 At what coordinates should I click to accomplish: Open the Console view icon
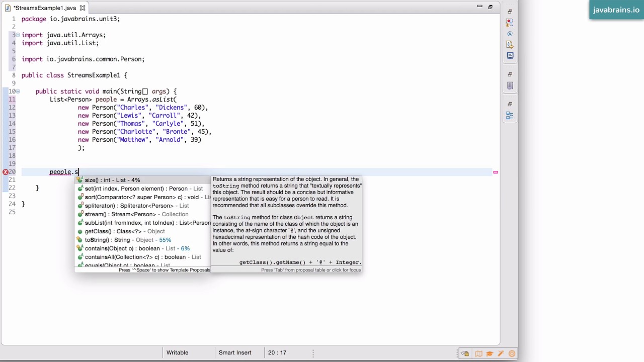pyautogui.click(x=510, y=55)
